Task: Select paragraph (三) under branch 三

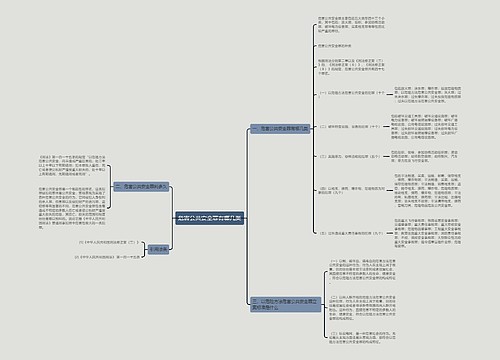Action: click(x=362, y=337)
